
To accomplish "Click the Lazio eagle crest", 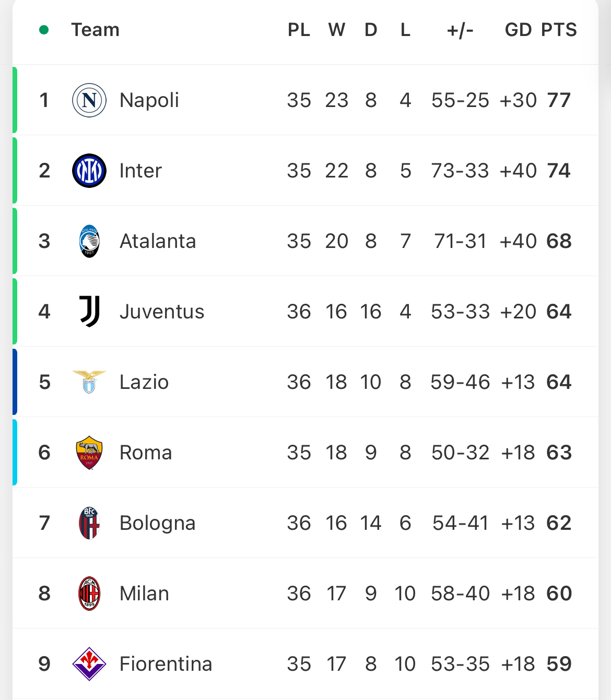I will [89, 382].
